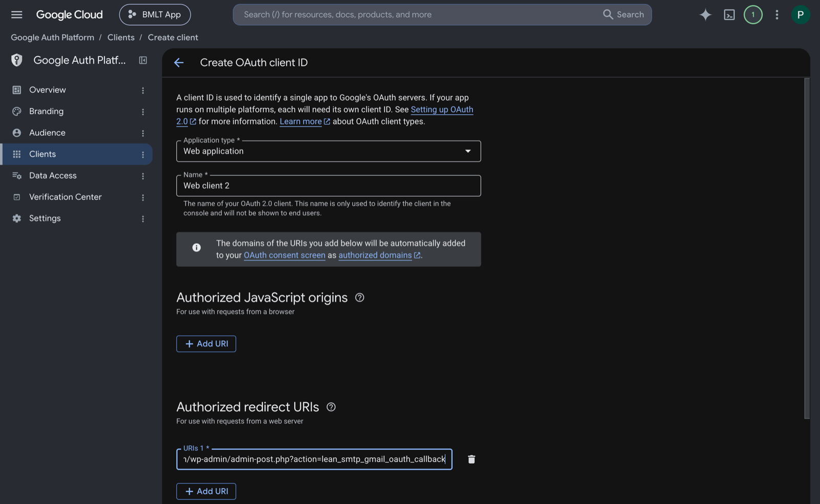The height and width of the screenshot is (504, 820).
Task: Add URI under Authorized JavaScript origins
Action: pyautogui.click(x=206, y=344)
